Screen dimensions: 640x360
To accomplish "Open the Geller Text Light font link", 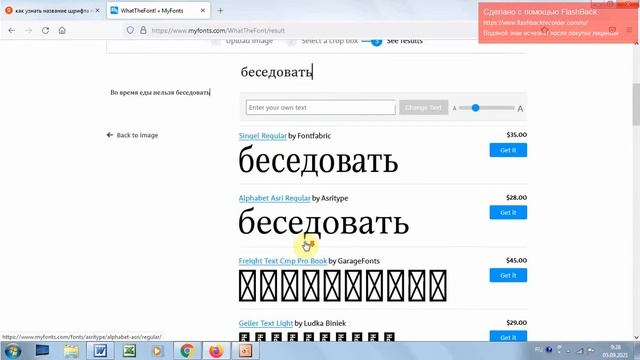I will coord(266,323).
